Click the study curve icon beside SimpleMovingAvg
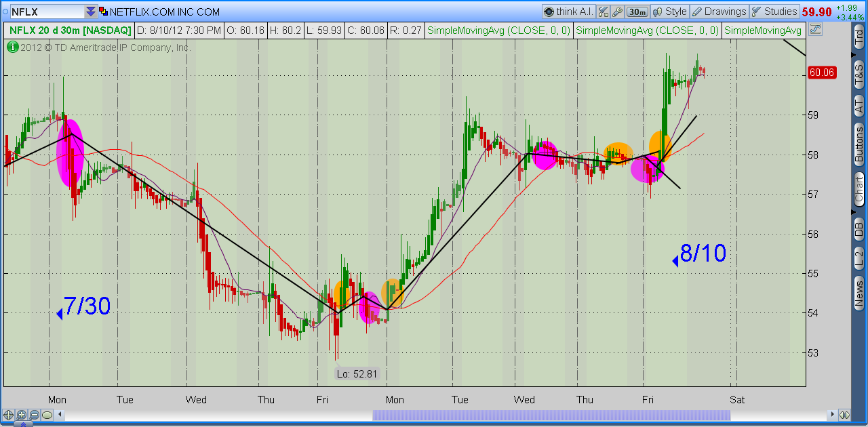 point(815,30)
